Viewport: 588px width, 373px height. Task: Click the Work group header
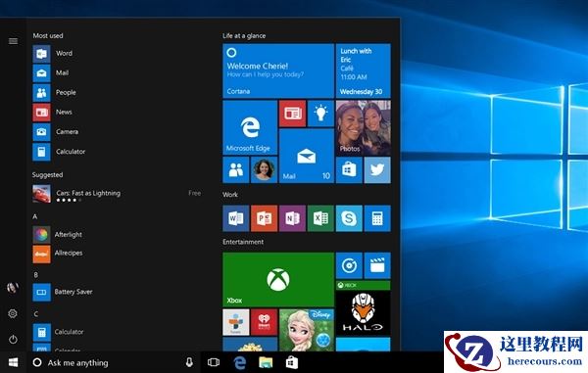pos(230,195)
